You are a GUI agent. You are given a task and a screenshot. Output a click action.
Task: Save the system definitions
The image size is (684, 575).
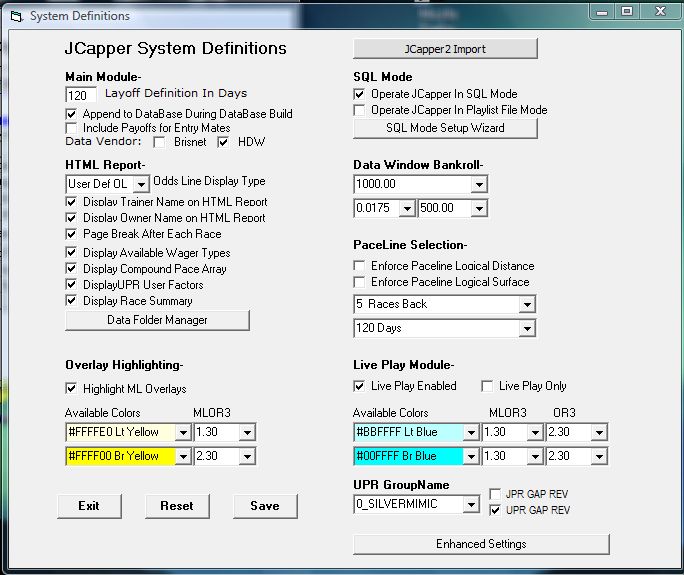coord(265,506)
